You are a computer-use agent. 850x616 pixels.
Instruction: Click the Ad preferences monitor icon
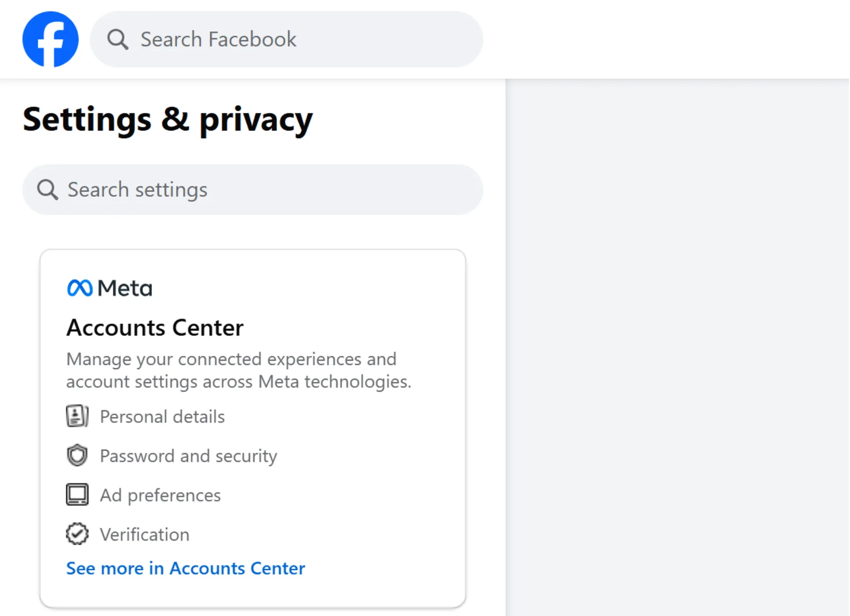[77, 495]
